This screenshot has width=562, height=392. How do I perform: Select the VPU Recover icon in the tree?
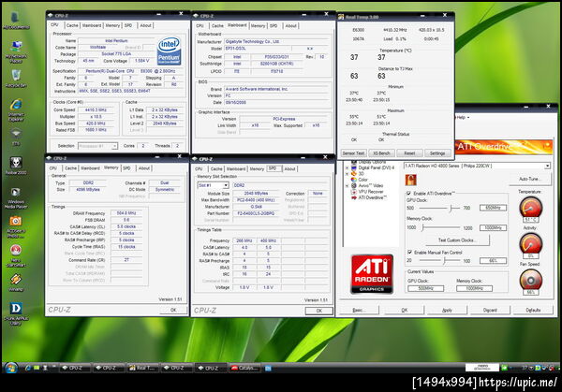click(x=354, y=192)
